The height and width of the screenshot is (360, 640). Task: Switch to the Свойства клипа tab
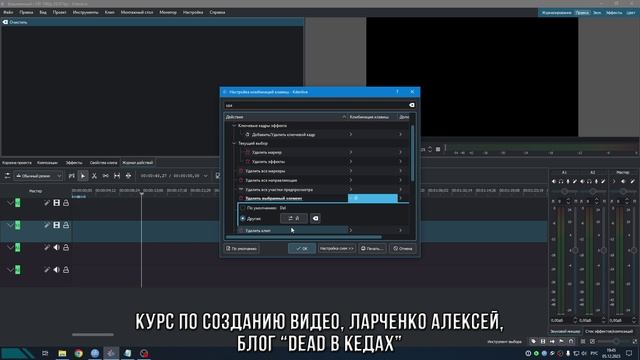click(103, 162)
